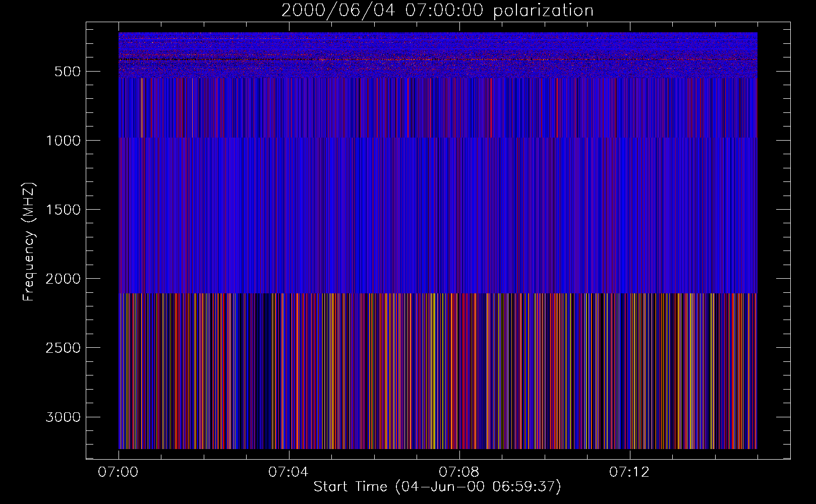
Task: Click the 1500 frequency tick label
Action: coord(63,210)
